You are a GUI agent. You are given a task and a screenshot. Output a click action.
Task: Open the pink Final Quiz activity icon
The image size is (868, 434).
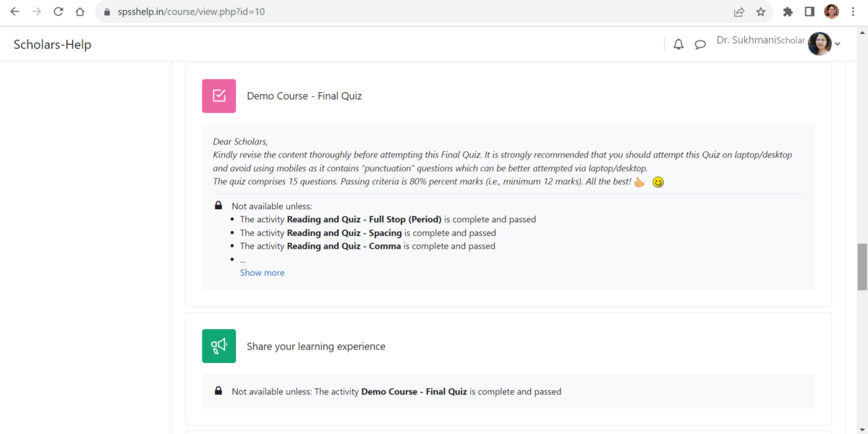[218, 96]
